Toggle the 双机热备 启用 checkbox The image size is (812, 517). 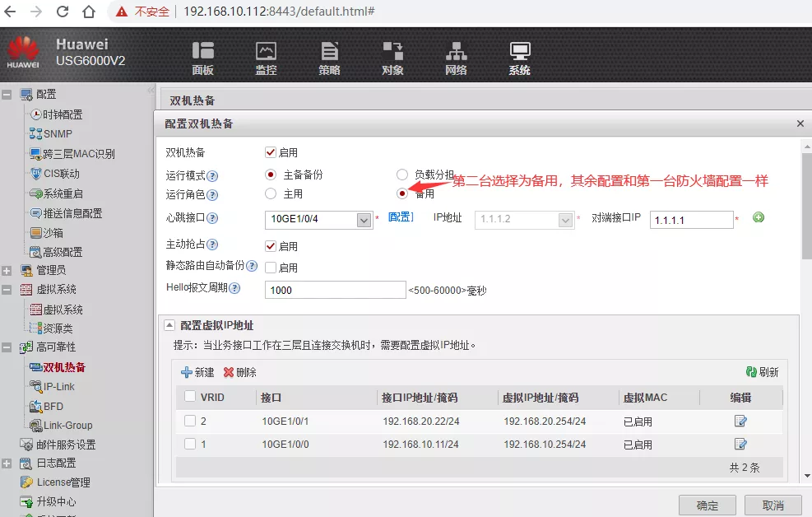click(271, 152)
